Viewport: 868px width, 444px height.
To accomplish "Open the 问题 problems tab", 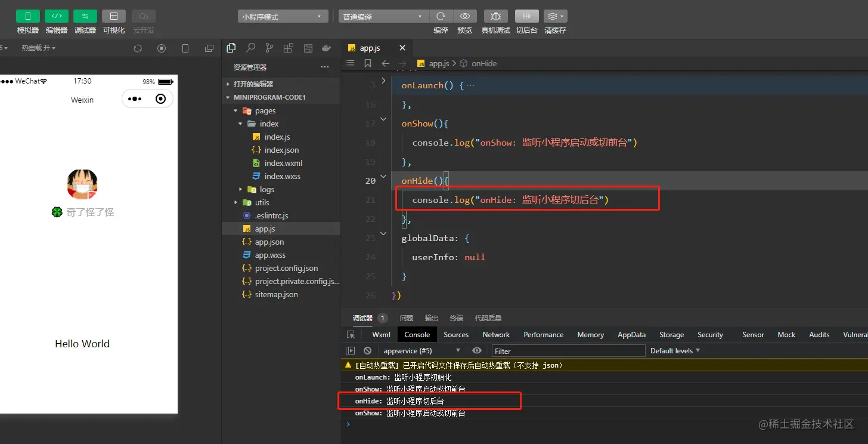I will 407,318.
